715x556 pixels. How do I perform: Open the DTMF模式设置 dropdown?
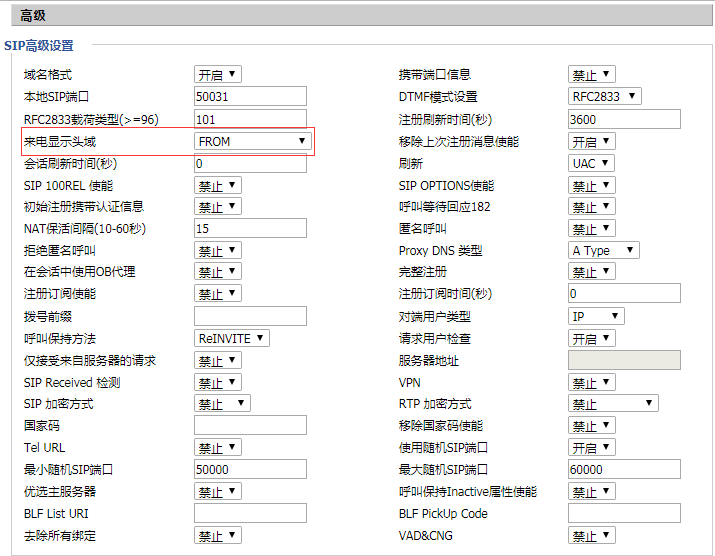pos(604,97)
